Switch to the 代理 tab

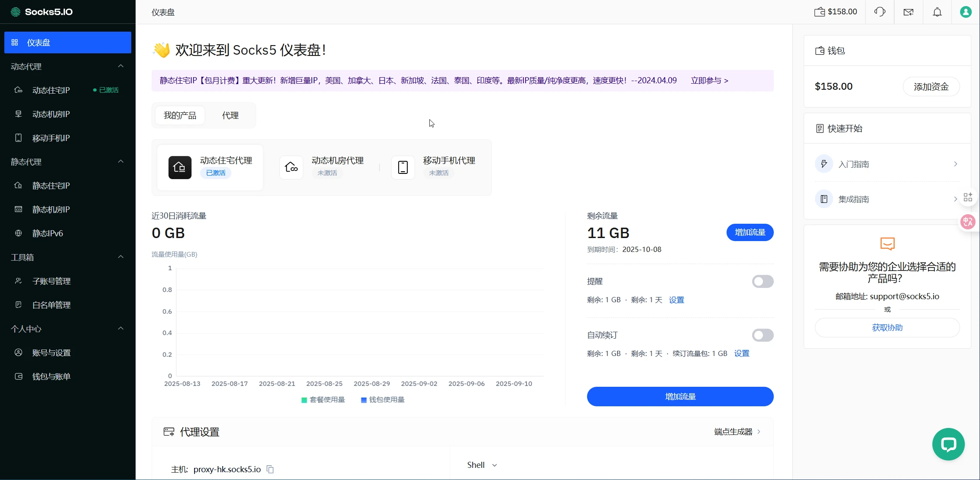[230, 115]
